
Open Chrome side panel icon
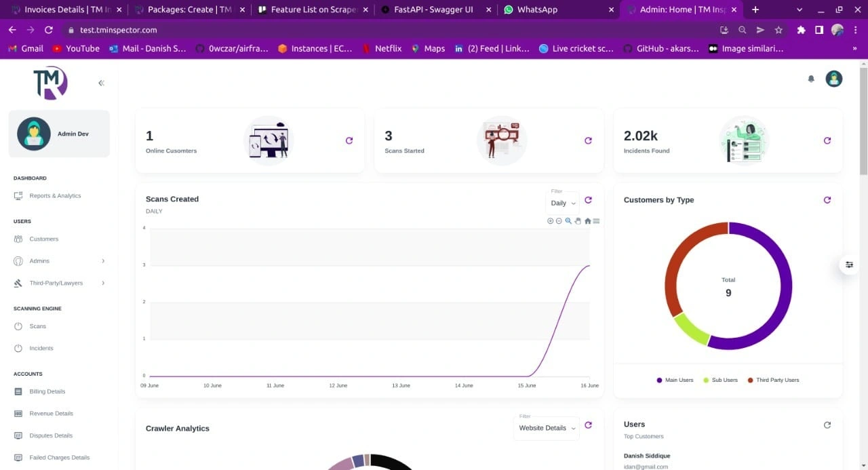[819, 30]
